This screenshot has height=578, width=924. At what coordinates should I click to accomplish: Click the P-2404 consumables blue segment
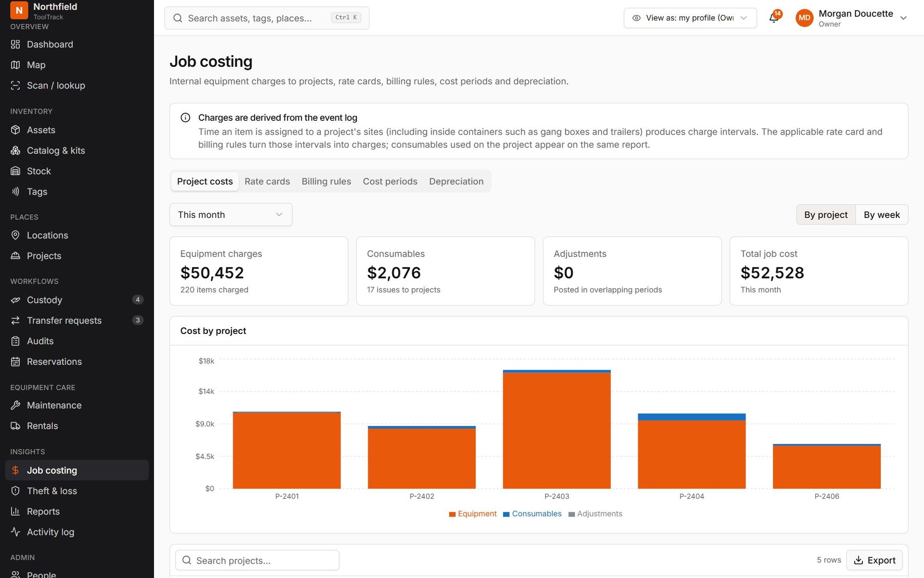(691, 417)
